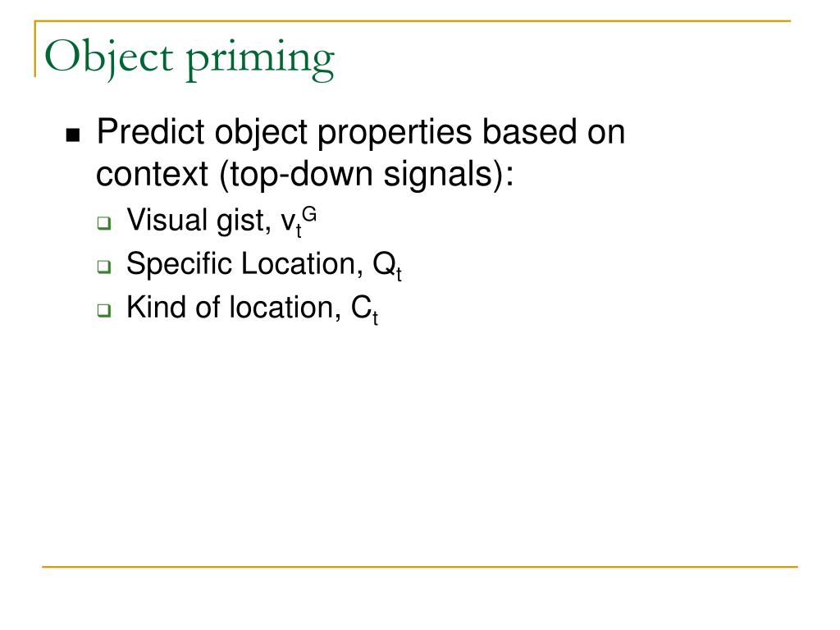Click the C symbol with subscript t
Screen dimensions: 840x630
364,309
